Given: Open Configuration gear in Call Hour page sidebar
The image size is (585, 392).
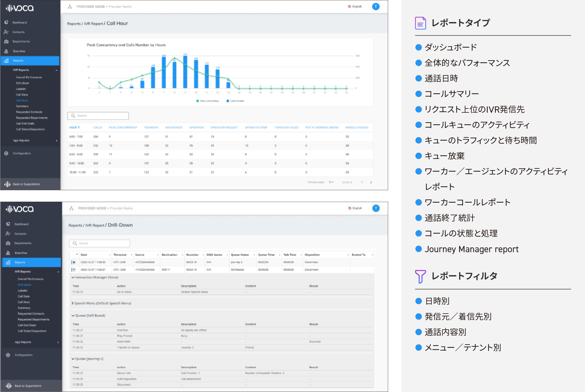Looking at the screenshot, I should (x=6, y=153).
